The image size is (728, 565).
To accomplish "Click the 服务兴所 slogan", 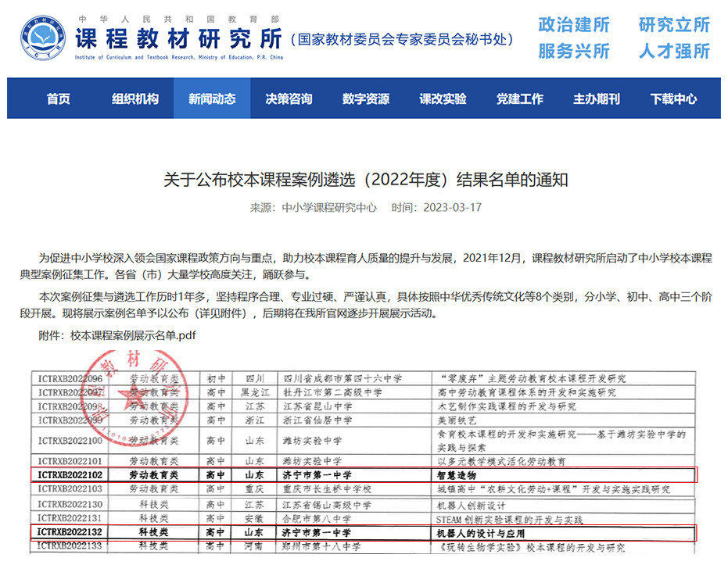I will point(574,51).
